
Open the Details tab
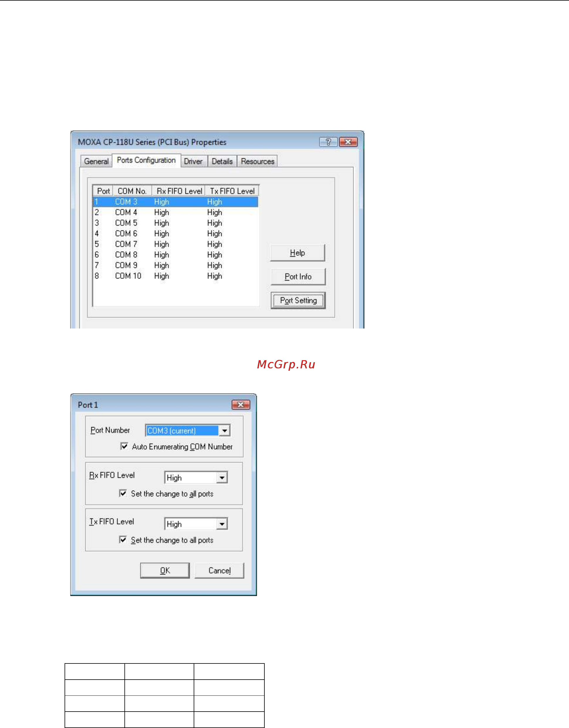point(222,161)
